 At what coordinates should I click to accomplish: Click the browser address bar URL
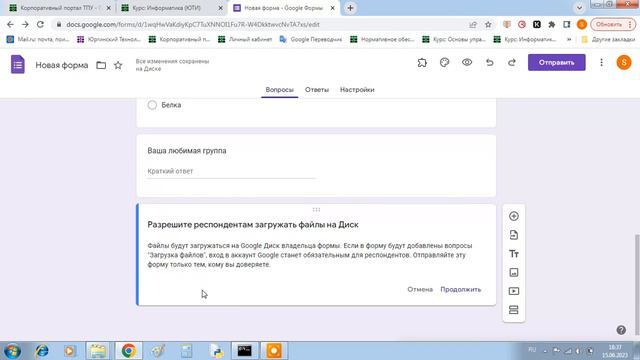coord(193,24)
